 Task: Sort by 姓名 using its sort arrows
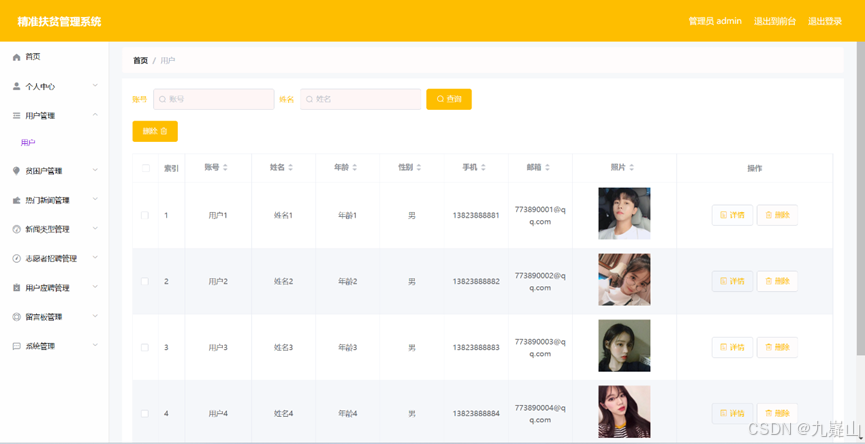point(290,167)
